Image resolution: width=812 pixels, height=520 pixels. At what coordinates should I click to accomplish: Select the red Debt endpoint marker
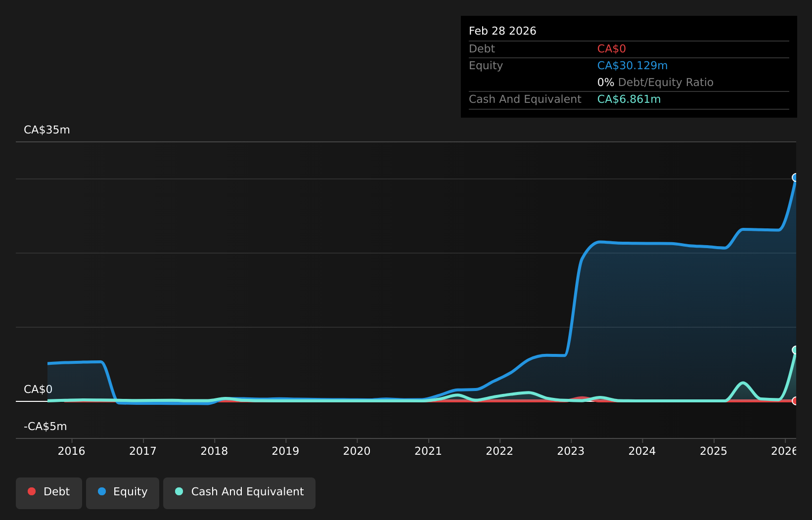pos(796,401)
